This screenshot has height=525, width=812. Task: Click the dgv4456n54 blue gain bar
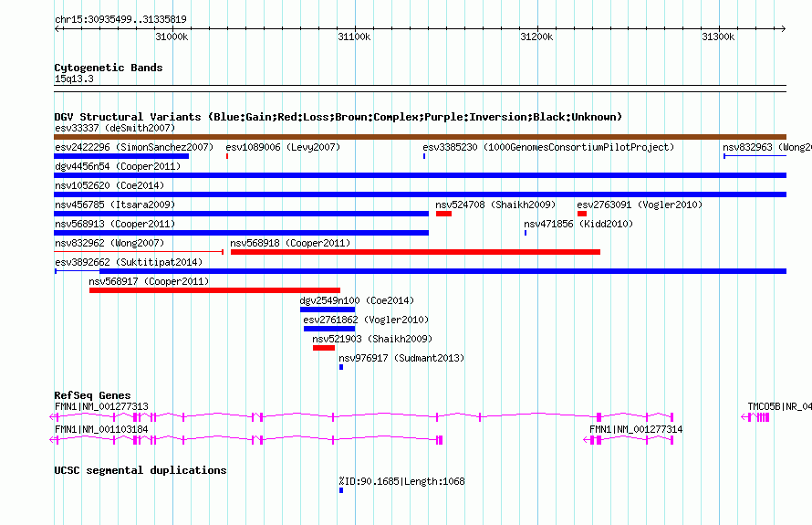[x=420, y=175]
